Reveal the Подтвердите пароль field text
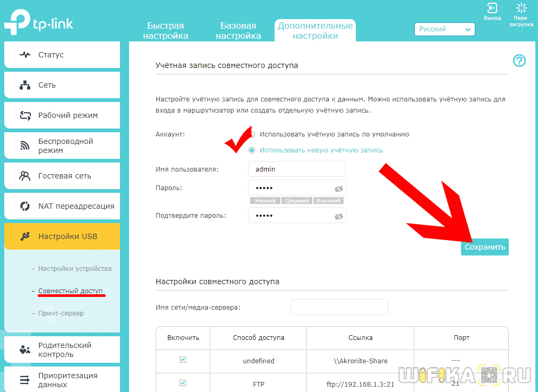This screenshot has height=392, width=538. (338, 216)
